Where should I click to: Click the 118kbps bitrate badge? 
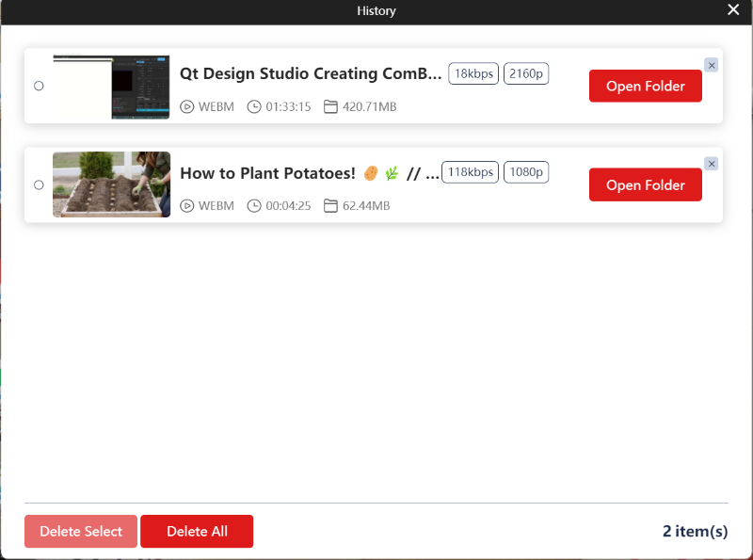[x=470, y=172]
